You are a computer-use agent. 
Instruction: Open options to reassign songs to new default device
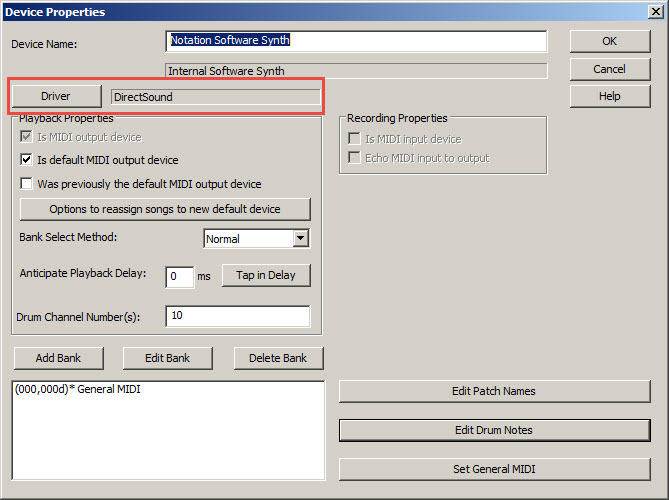click(165, 209)
